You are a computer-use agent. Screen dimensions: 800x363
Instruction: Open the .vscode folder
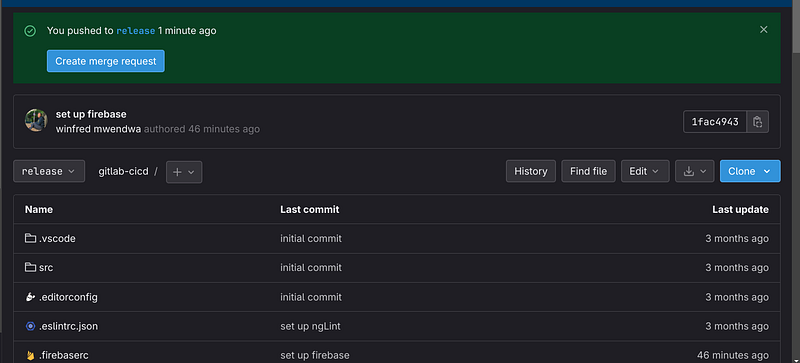pyautogui.click(x=57, y=238)
